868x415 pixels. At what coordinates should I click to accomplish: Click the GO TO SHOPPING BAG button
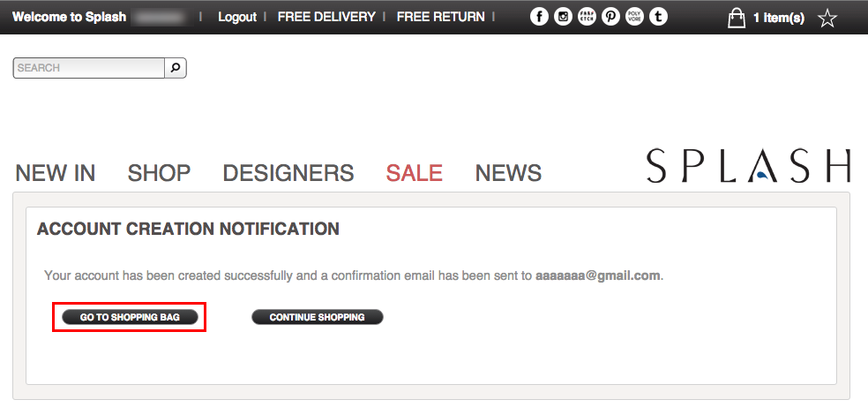(130, 317)
